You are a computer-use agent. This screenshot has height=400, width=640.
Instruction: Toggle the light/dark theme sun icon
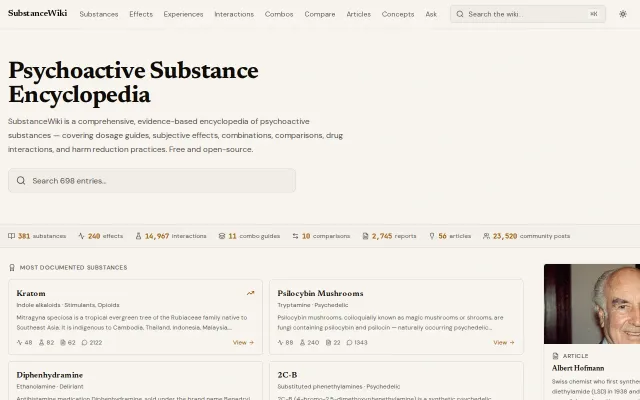point(622,14)
